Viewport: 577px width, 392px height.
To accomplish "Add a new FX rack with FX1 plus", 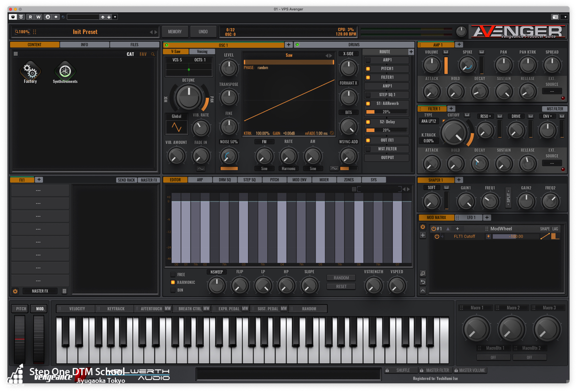I will (x=39, y=180).
